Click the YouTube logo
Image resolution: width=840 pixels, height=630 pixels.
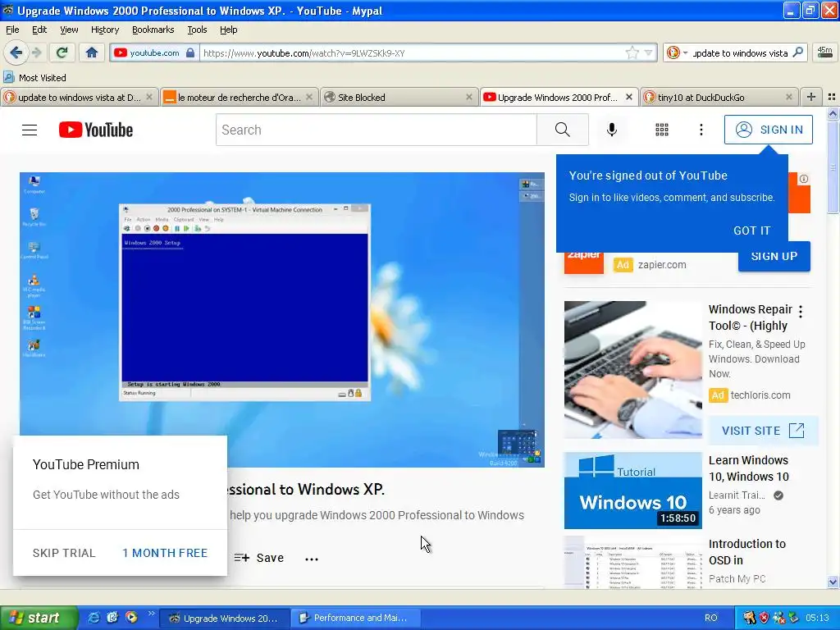coord(96,130)
